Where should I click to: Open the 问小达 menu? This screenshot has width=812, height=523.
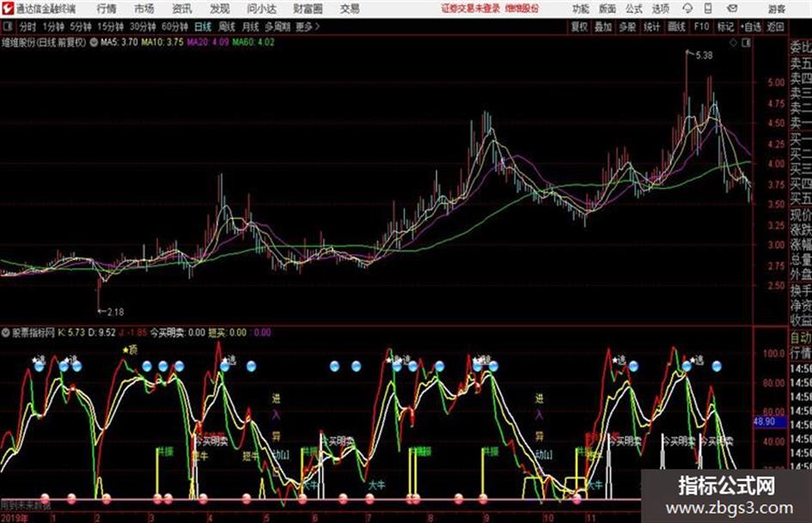[261, 9]
